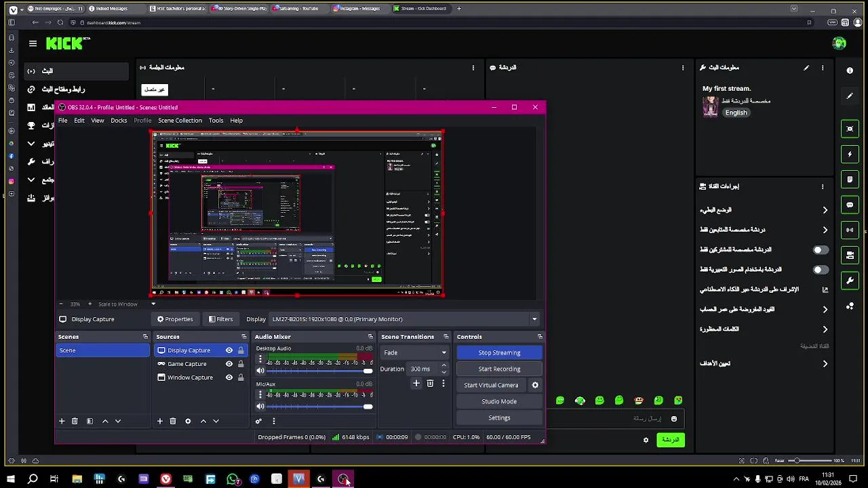Open OBS Edit menu
Image resolution: width=868 pixels, height=488 pixels.
point(79,121)
